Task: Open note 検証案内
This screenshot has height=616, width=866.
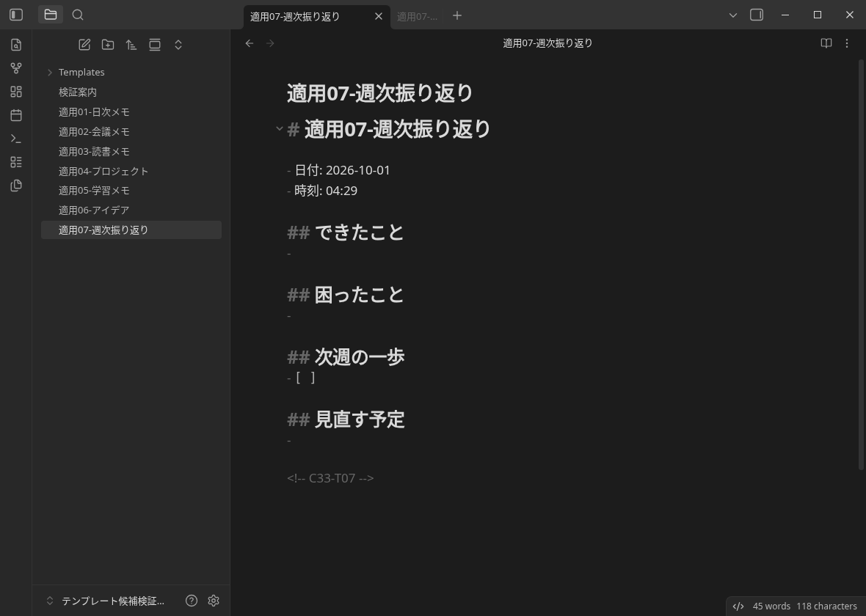Action: (x=131, y=92)
